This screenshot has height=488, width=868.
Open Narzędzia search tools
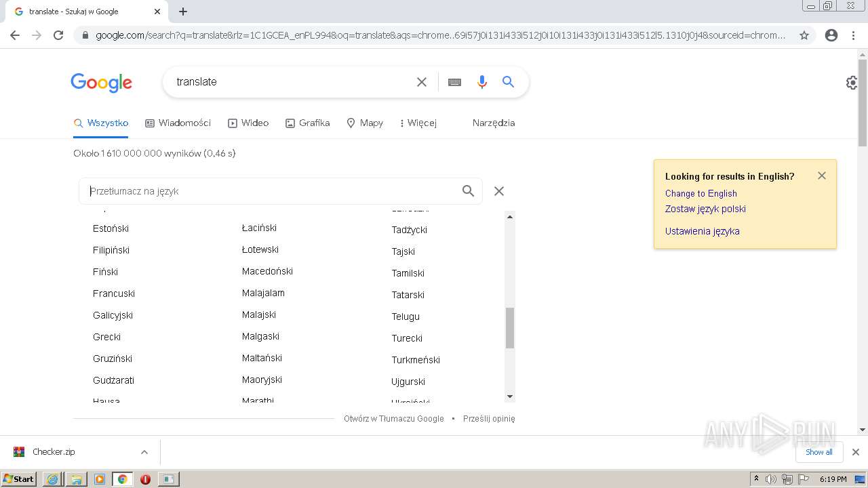point(494,123)
